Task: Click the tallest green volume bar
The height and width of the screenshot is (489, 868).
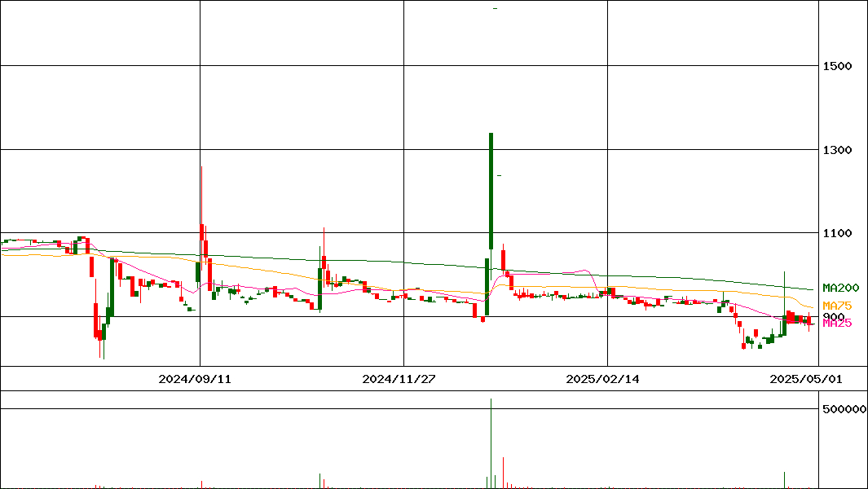Action: (x=491, y=443)
